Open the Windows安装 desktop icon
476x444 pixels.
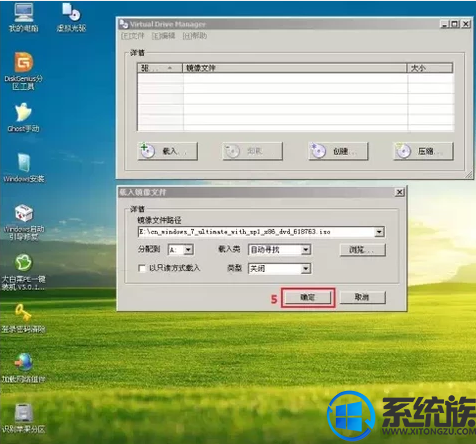pos(24,163)
